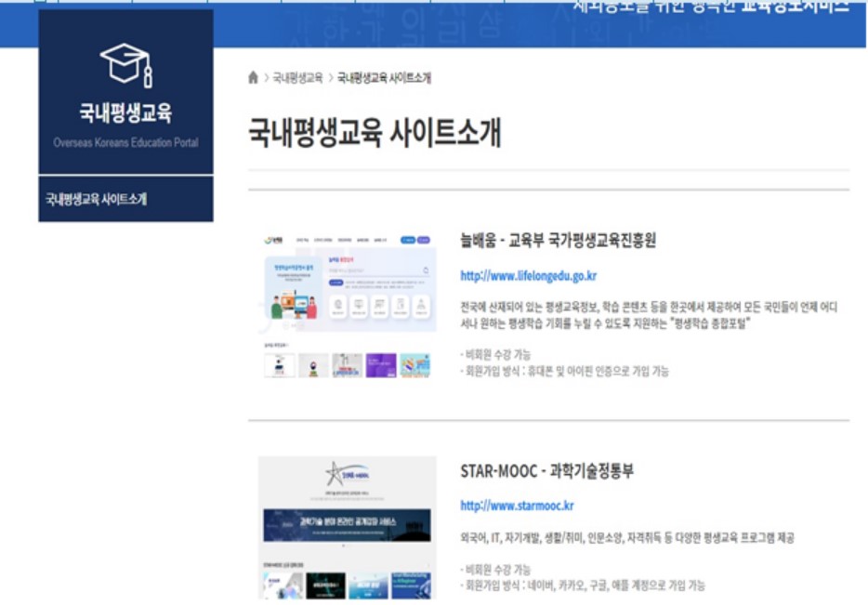Image resolution: width=868 pixels, height=605 pixels.
Task: Open 국내평생교육 사이트소개 breadcrumb link
Action: pos(384,78)
